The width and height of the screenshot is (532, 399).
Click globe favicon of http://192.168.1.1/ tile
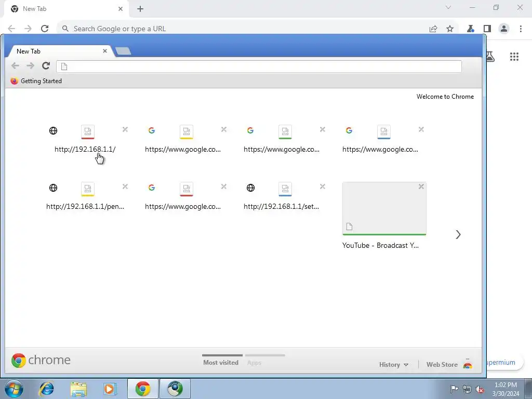54,130
